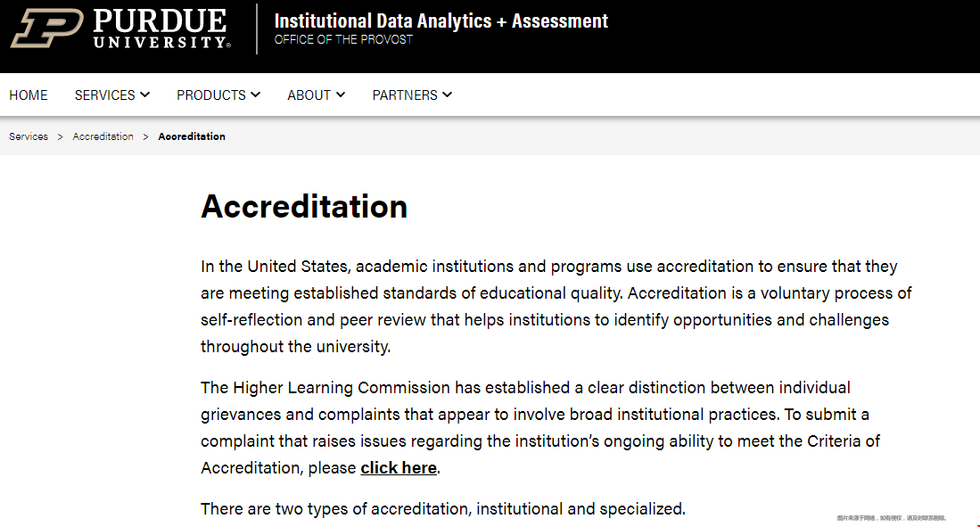Open the ABOUT menu label
Viewport: 980px width, 527px height.
click(309, 95)
